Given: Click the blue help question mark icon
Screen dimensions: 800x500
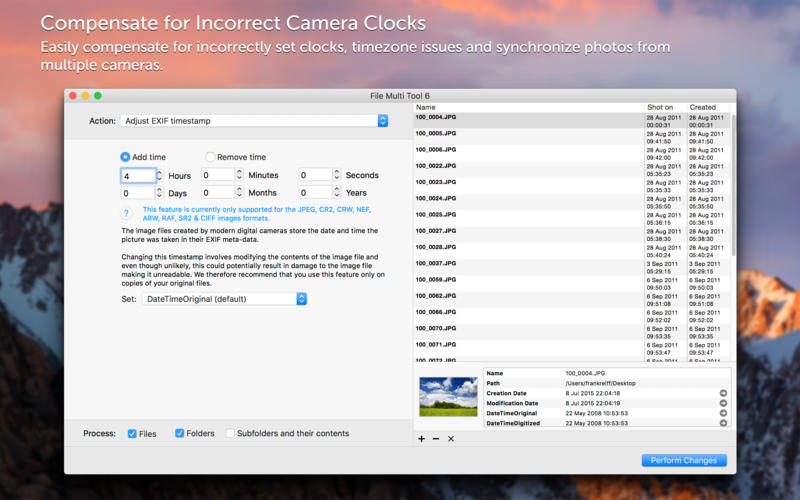Looking at the screenshot, I should click(x=126, y=213).
